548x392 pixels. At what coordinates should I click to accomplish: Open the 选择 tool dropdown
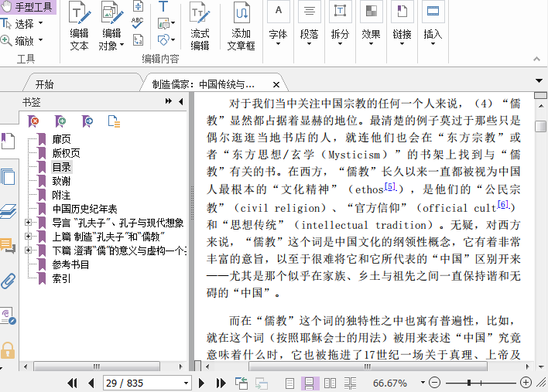click(40, 23)
